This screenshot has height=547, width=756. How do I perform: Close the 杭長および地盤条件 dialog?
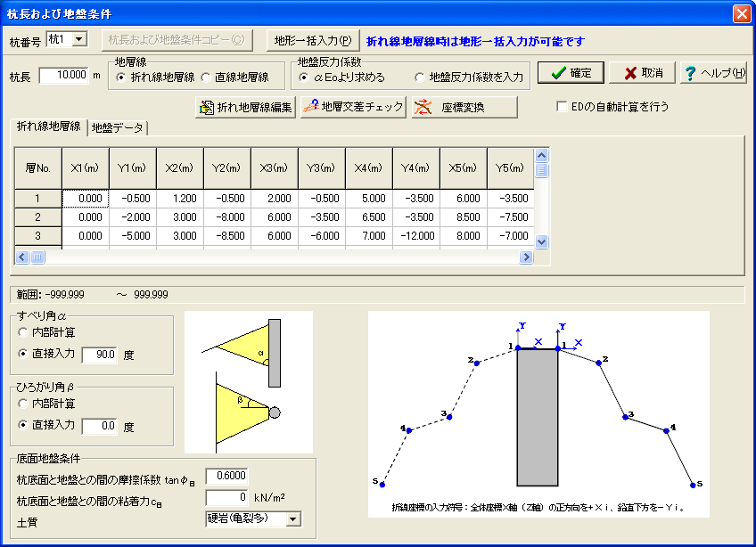742,13
